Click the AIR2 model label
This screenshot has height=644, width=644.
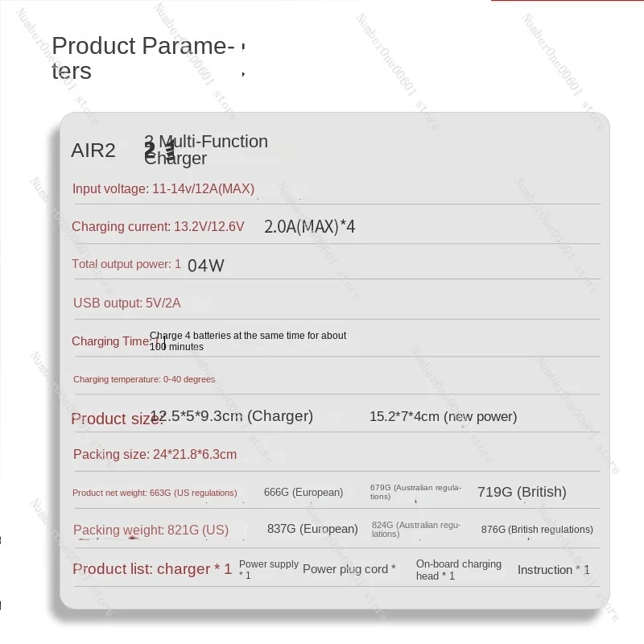93,151
